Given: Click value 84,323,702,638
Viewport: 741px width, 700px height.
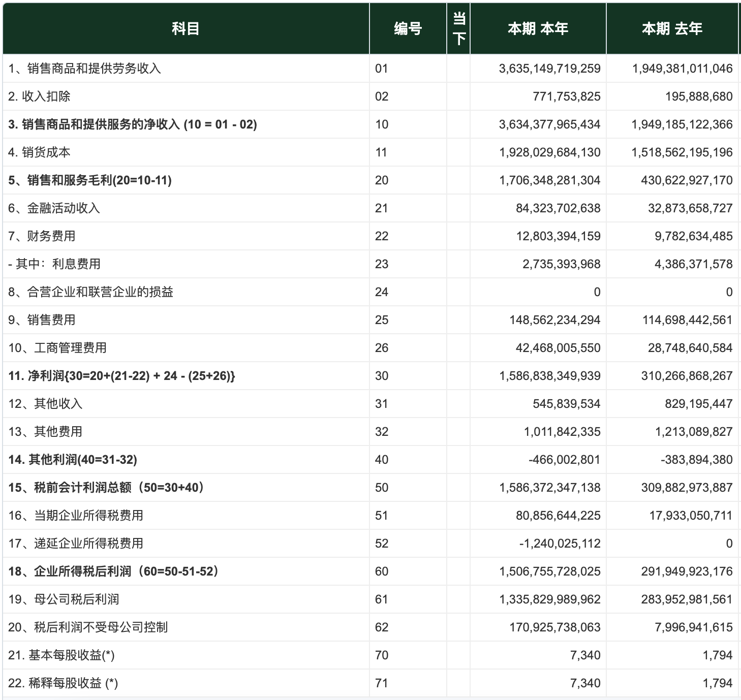Looking at the screenshot, I should point(559,208).
